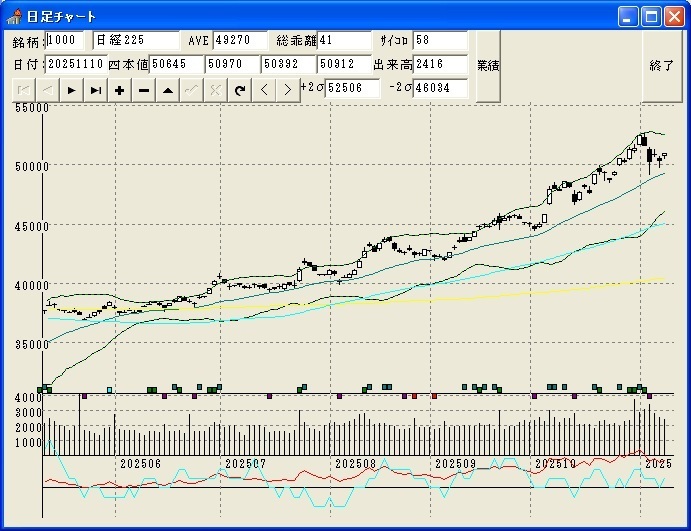
Task: Click the +2σ field showing 52506
Action: tap(353, 88)
